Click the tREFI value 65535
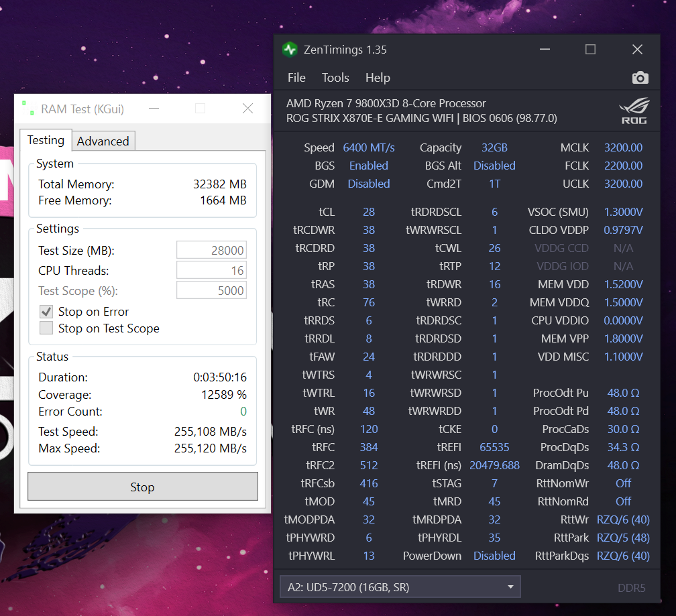This screenshot has height=616, width=676. coord(494,447)
